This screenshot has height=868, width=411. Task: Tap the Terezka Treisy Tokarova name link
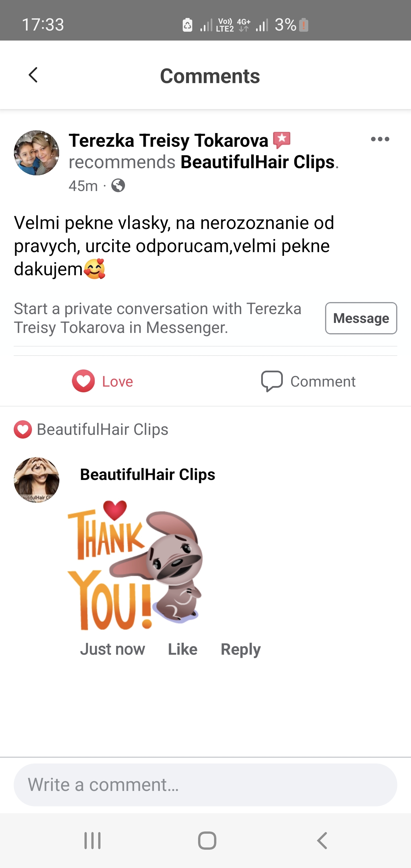click(168, 140)
